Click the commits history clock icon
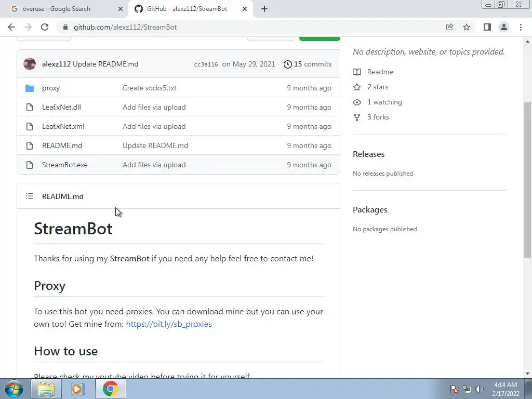 [287, 64]
